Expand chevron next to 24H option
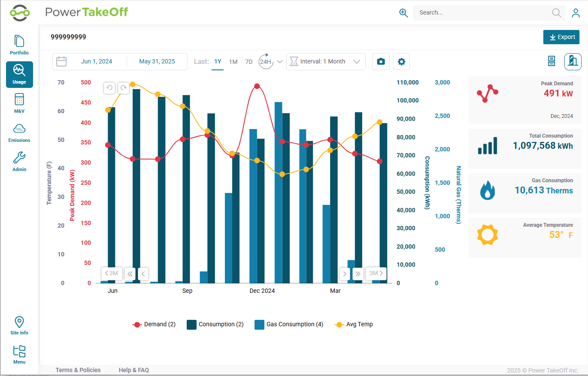Viewport: 588px width, 376px height. [280, 62]
